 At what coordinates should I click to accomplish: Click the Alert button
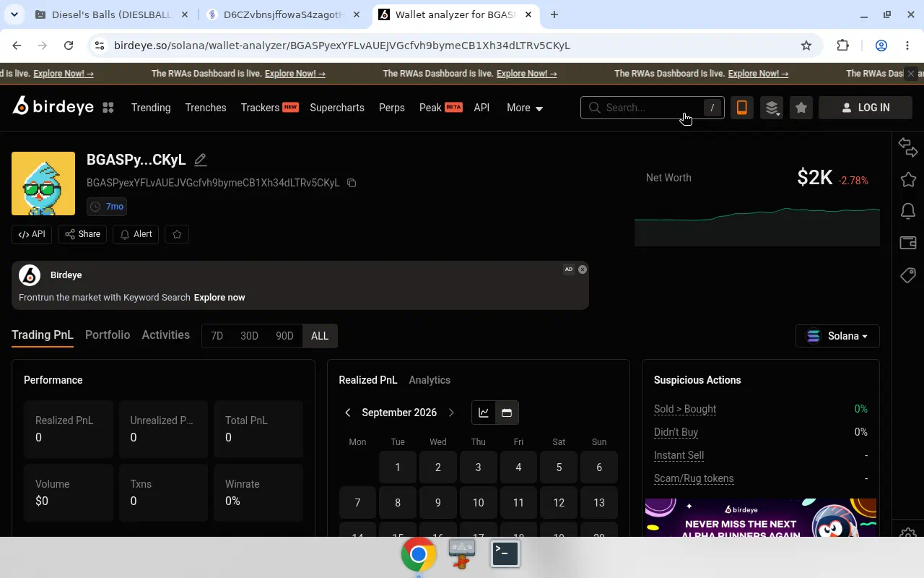136,234
